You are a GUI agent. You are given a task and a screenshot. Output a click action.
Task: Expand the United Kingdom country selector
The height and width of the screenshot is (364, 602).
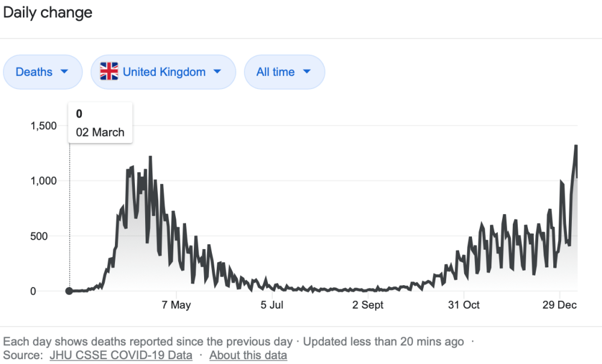[163, 72]
